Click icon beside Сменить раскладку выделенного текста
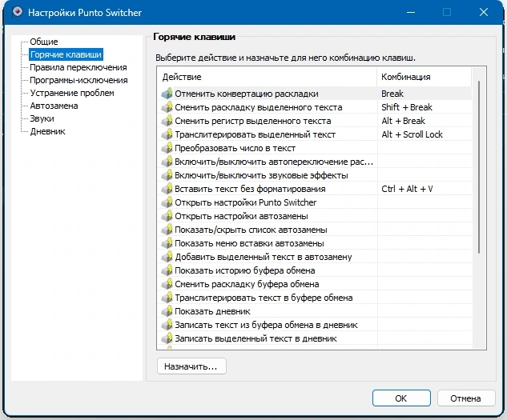The height and width of the screenshot is (420, 507). [x=167, y=107]
